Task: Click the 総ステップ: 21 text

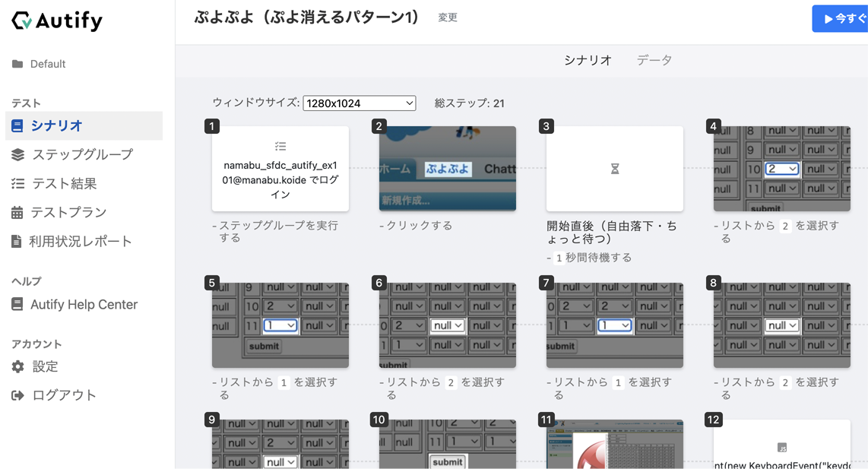Action: coord(470,103)
